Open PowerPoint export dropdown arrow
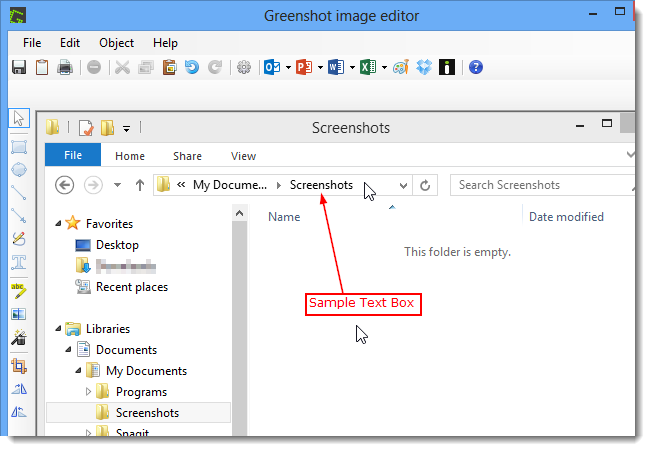 [320, 68]
